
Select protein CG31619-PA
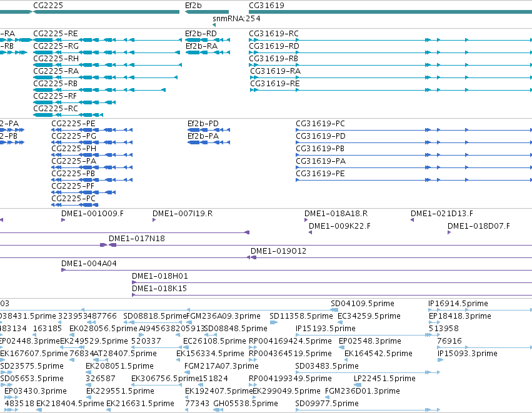(321, 161)
